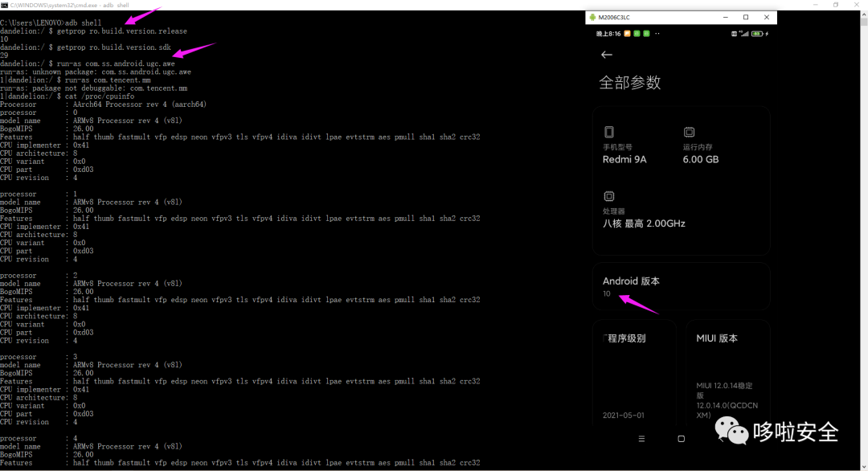Screen dimensions: 868x471
Task: Open the MIUI 版本 card
Action: point(728,373)
